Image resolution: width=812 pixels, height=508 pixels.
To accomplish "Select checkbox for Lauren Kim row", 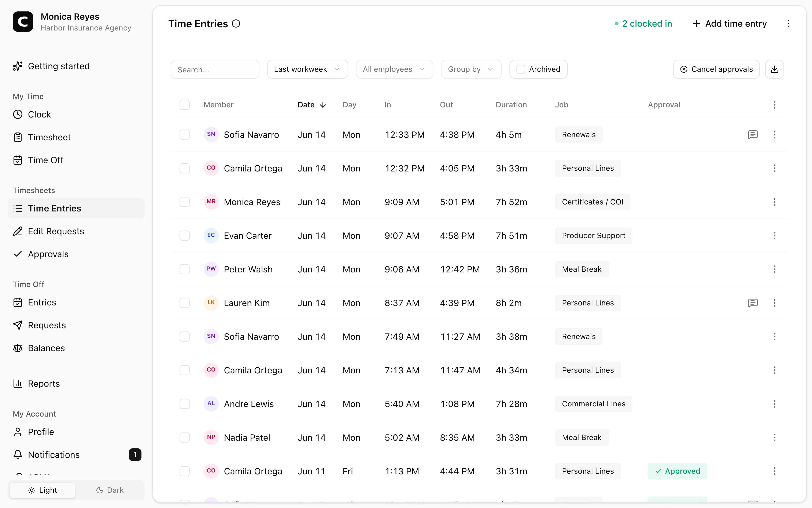I will [185, 303].
